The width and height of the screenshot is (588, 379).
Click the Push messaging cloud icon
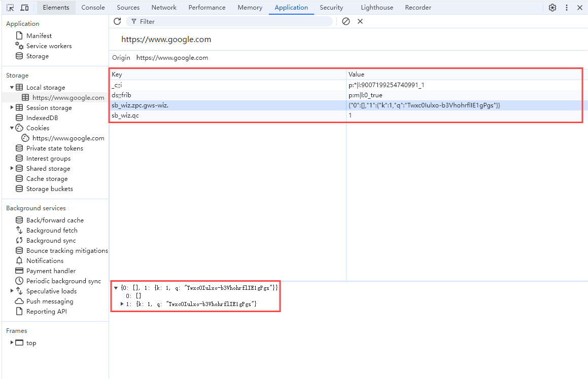19,301
